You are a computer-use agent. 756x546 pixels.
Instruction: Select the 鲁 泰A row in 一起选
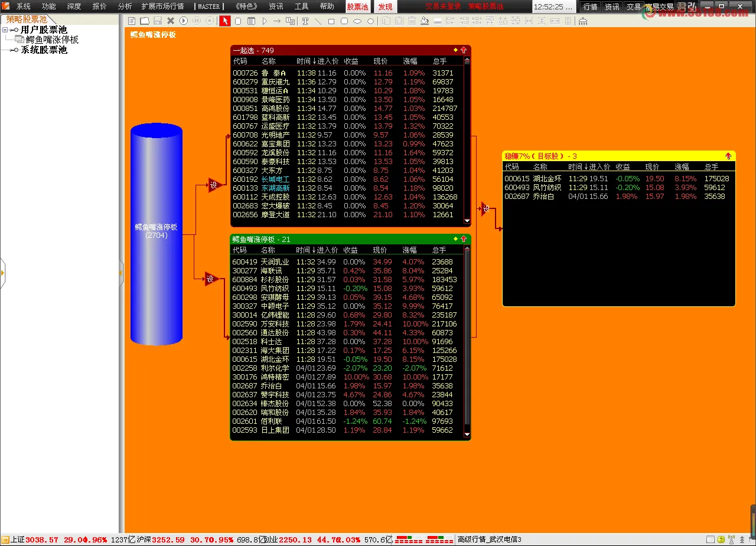[347, 73]
